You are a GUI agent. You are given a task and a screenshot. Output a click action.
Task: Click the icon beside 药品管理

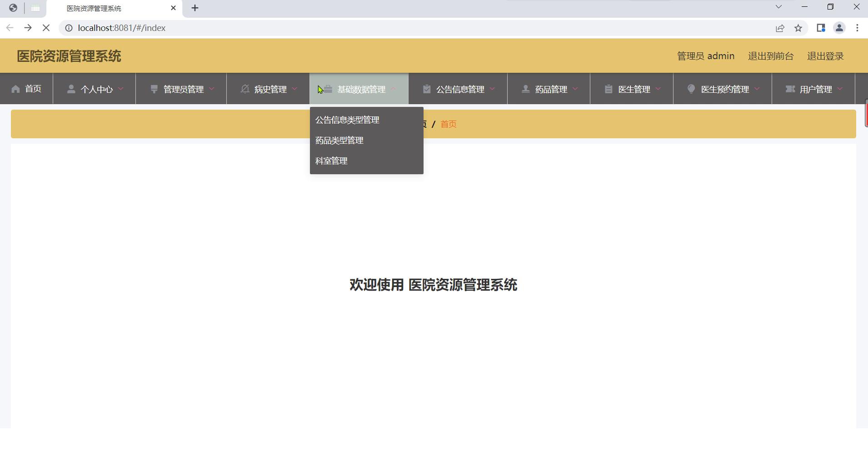point(526,89)
